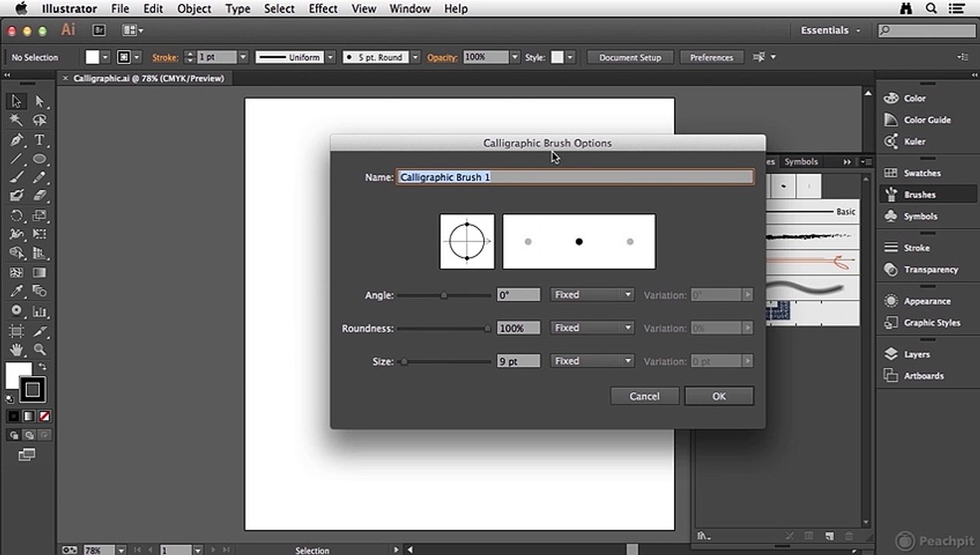980x555 pixels.
Task: Open the Roundness Fixed dropdown
Action: 592,328
